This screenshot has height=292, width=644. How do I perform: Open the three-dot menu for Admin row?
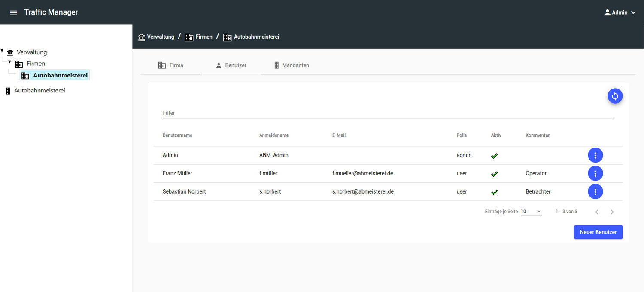[595, 155]
